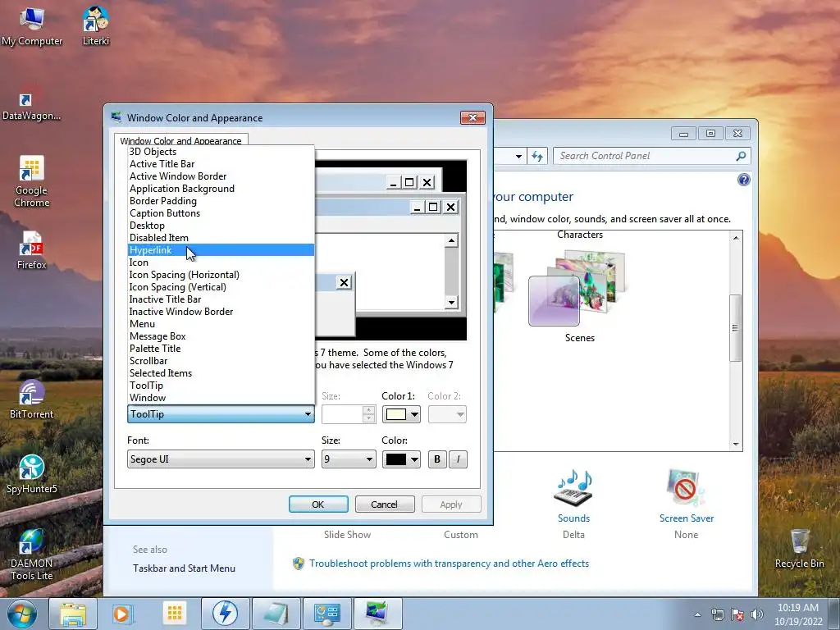Click Control Panel help question icon

(x=743, y=180)
